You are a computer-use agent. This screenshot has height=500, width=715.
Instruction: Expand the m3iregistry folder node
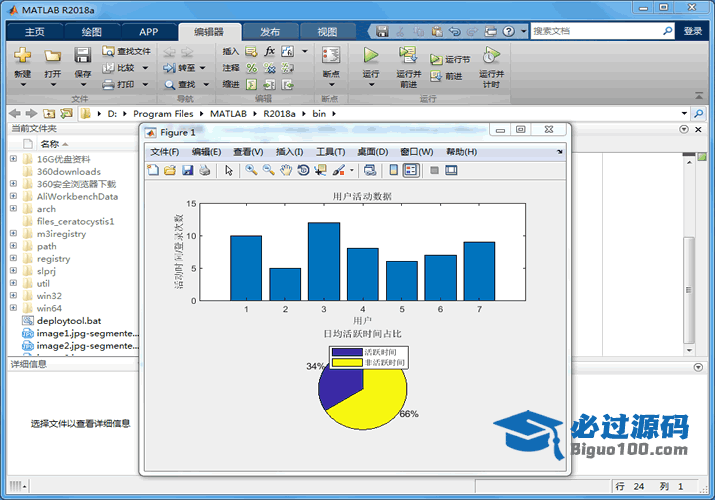14,233
